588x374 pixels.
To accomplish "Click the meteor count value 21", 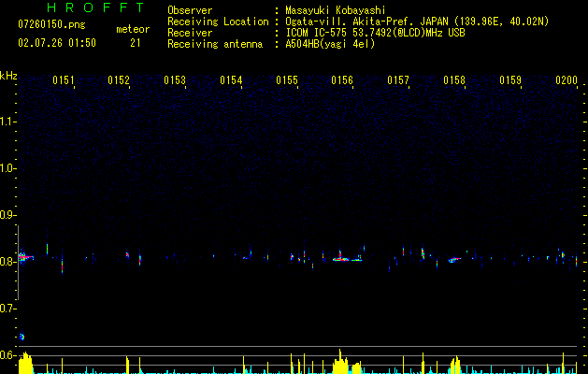I will (136, 43).
